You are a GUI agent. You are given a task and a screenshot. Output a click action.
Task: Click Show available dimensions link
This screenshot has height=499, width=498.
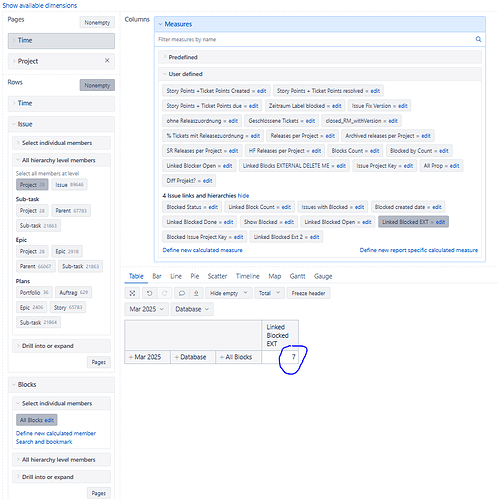point(40,5)
